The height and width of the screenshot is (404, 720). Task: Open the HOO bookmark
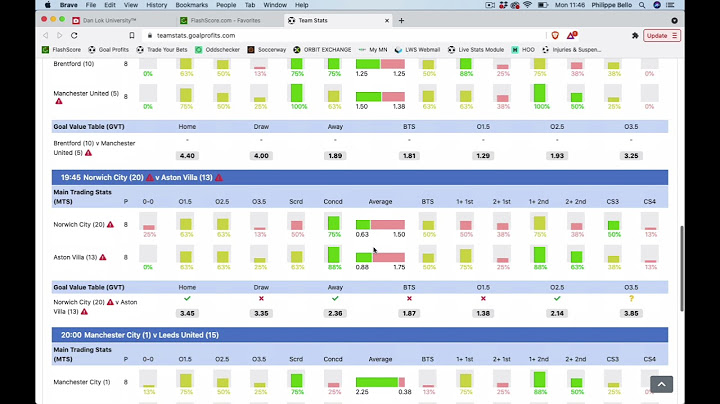click(x=523, y=50)
